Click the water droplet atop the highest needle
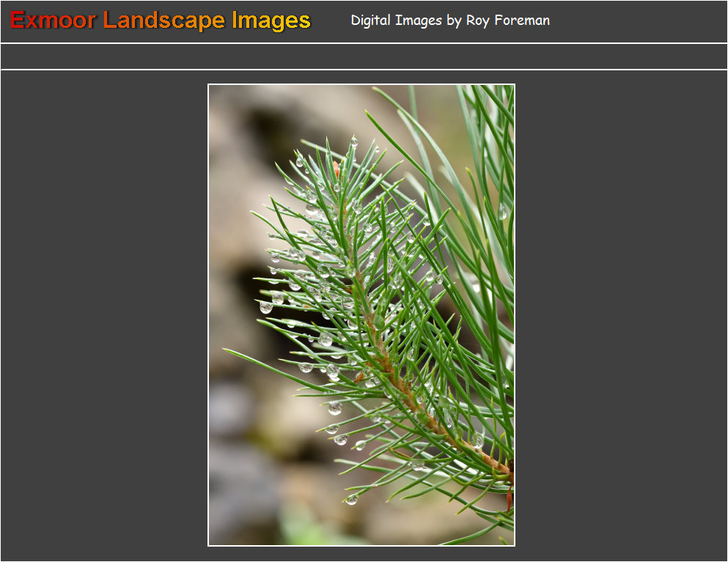The image size is (728, 562). click(x=353, y=139)
